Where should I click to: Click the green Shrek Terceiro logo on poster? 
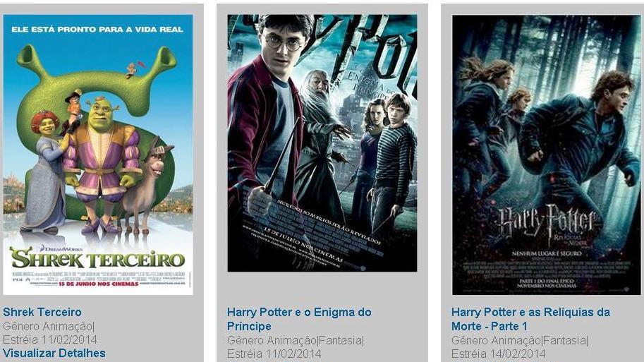click(98, 259)
